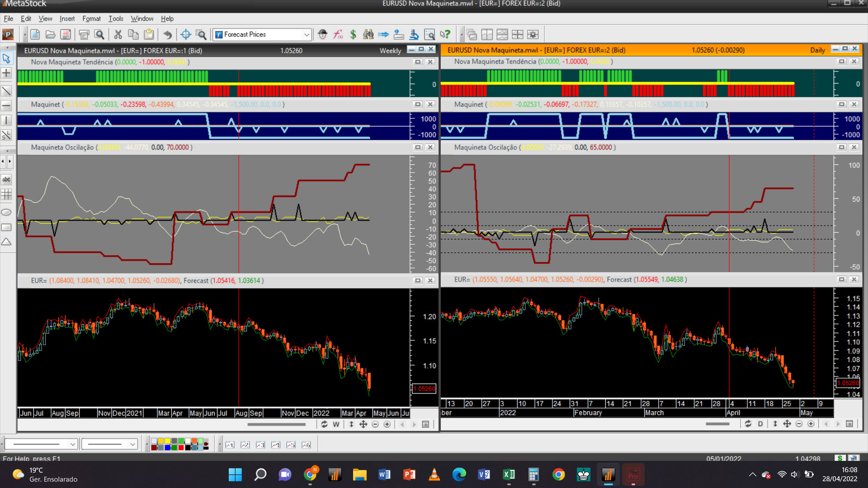Open the Indicator Builder f(x) tool
The image size is (868, 488).
(x=338, y=34)
